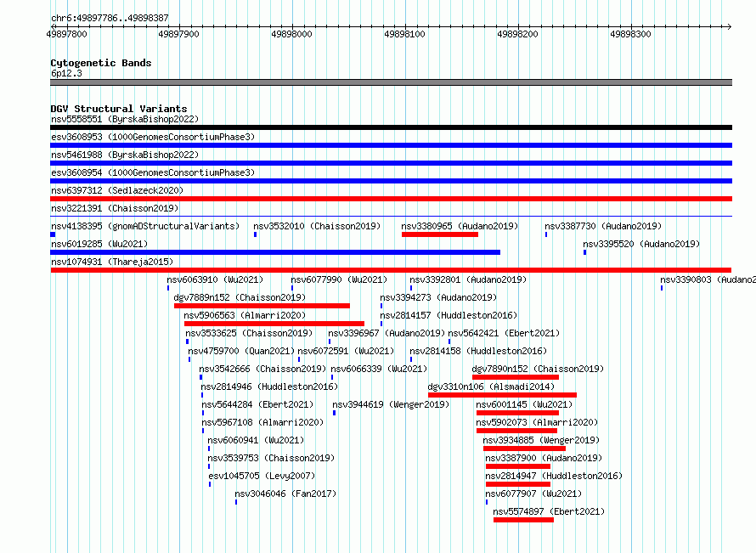Click nsv6077907 (Wu2021) label
The height and width of the screenshot is (553, 756).
pyautogui.click(x=533, y=494)
